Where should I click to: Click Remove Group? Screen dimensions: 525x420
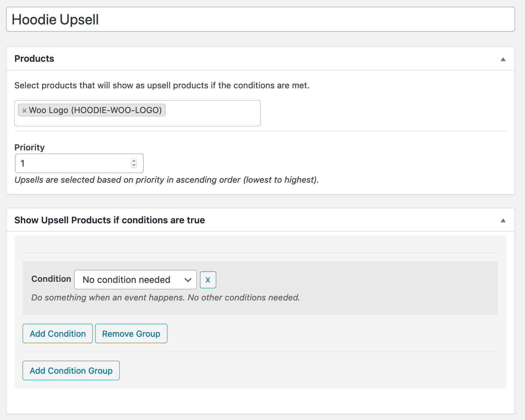click(131, 333)
